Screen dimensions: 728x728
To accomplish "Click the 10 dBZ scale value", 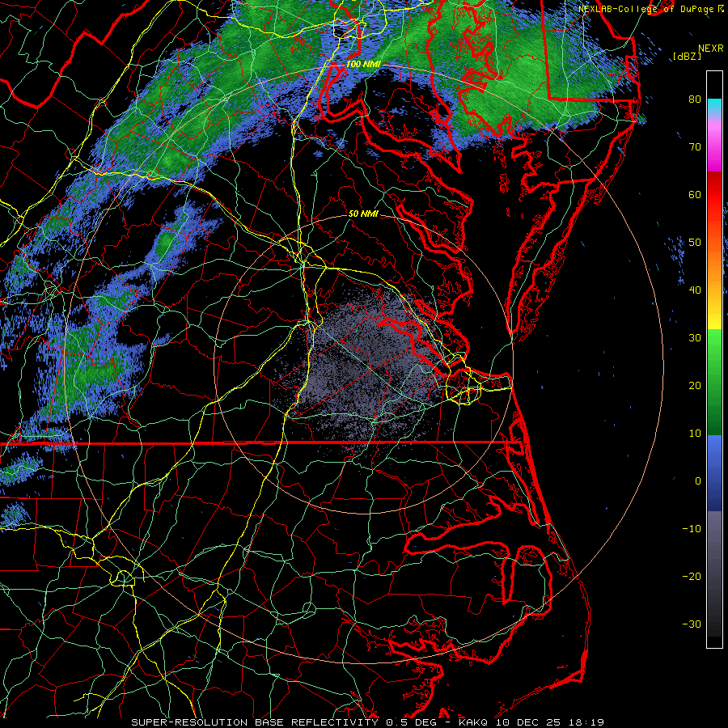I will [695, 434].
